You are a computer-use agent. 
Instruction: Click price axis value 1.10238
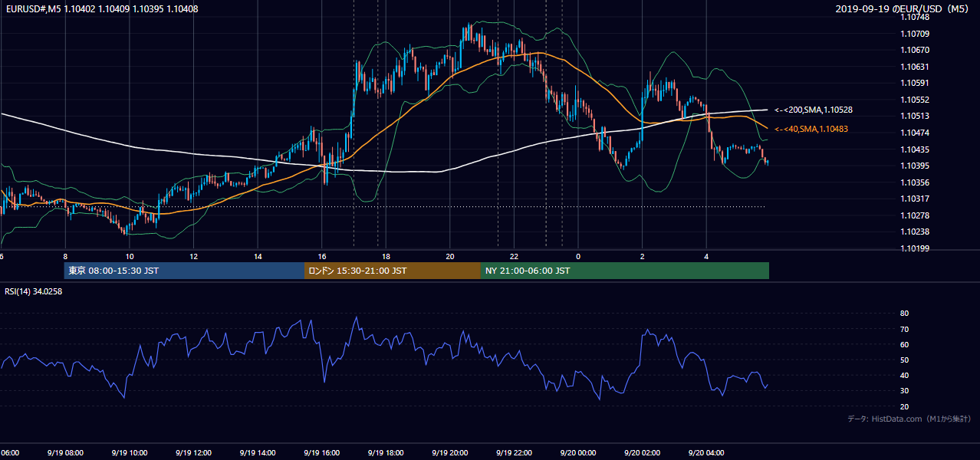pyautogui.click(x=914, y=232)
